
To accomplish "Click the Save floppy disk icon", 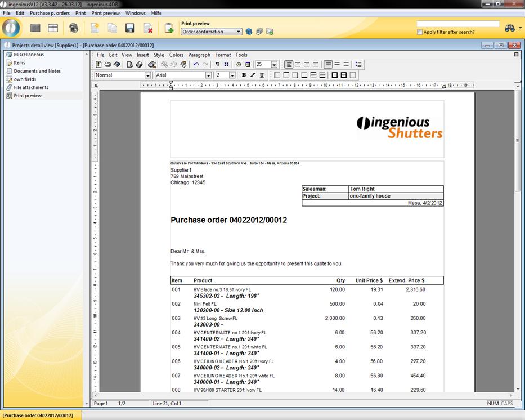I will click(x=129, y=28).
